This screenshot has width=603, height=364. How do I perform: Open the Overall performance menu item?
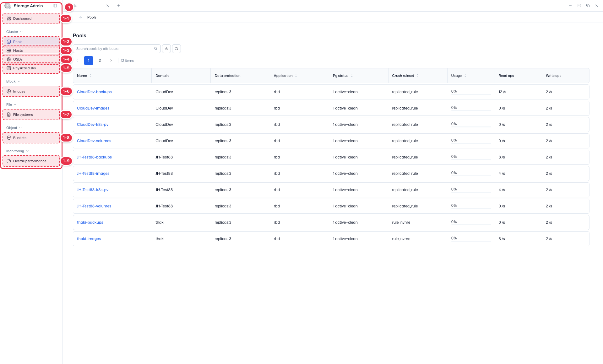[x=31, y=161]
